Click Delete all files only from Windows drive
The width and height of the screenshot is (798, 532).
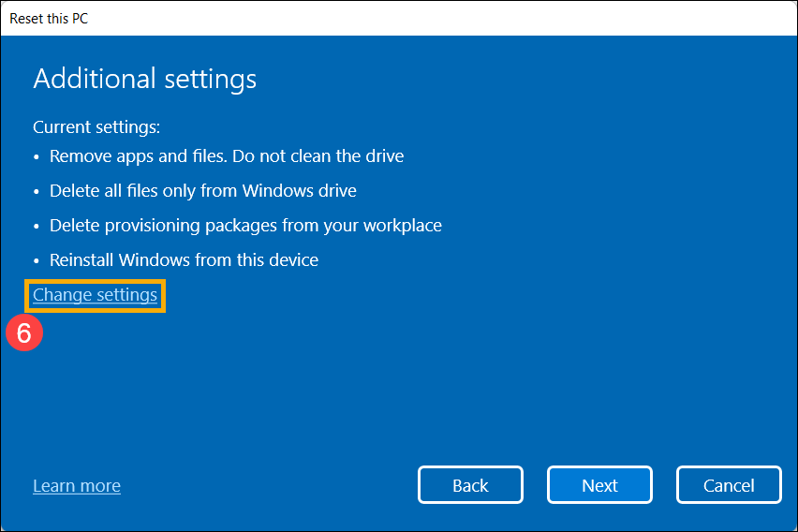(202, 190)
